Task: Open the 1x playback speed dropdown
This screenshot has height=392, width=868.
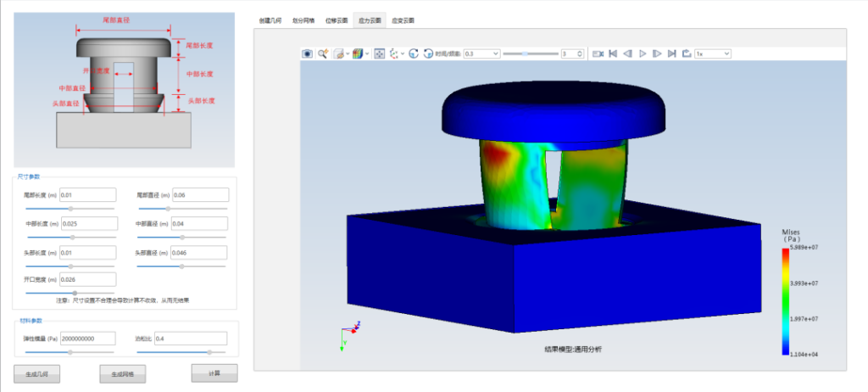Action: (x=713, y=53)
